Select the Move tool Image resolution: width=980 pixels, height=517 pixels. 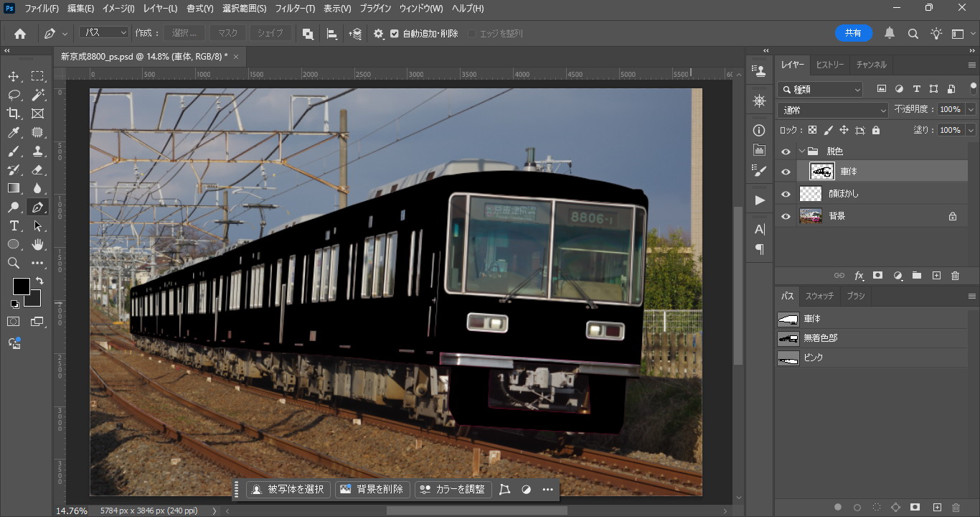14,76
